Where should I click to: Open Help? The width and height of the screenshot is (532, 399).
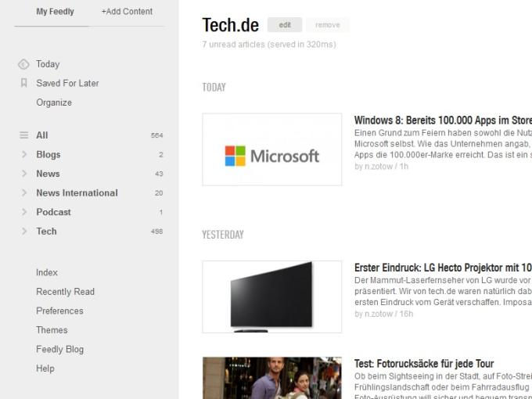click(45, 368)
